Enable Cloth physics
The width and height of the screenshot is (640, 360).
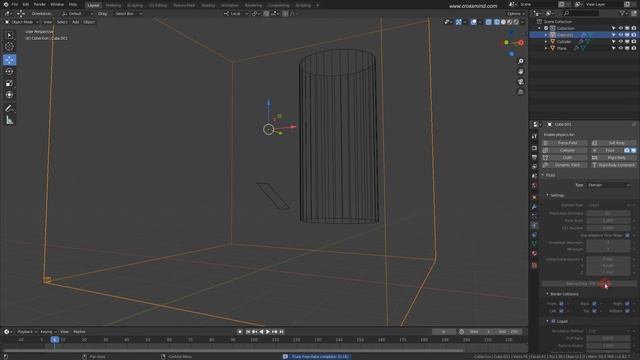click(564, 158)
